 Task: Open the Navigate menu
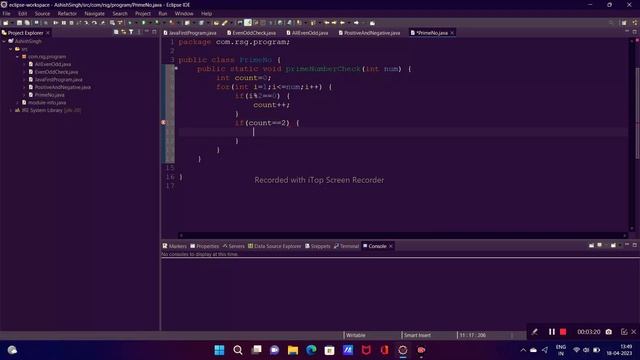94,13
